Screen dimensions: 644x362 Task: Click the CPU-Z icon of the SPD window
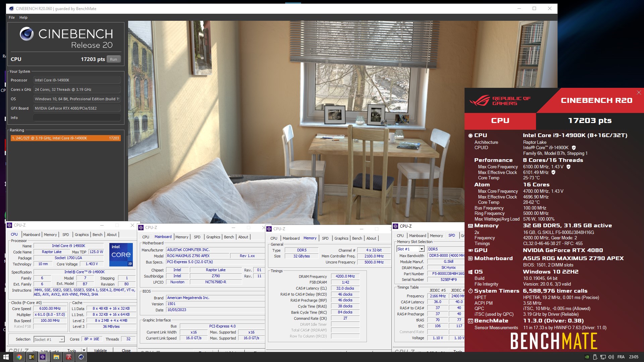click(x=396, y=226)
